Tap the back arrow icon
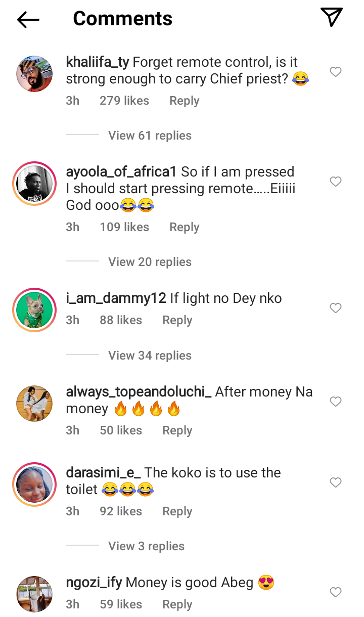The image size is (364, 617). 28,19
